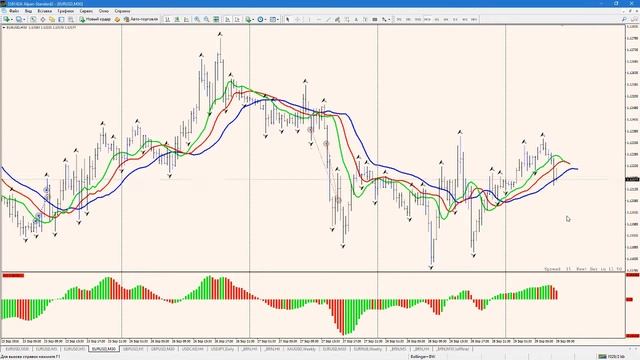Viewport: 640px width, 360px height.
Task: Draw a horizontal line tool
Action: point(318,19)
